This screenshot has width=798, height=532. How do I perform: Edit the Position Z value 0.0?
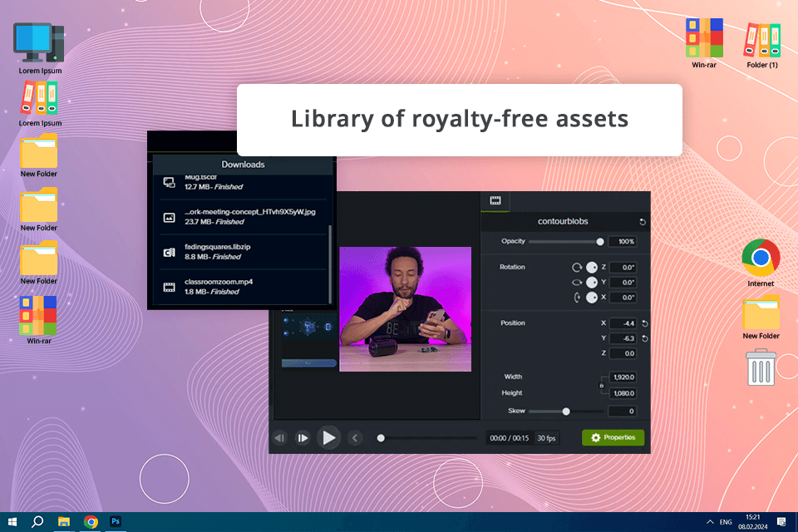(x=623, y=353)
